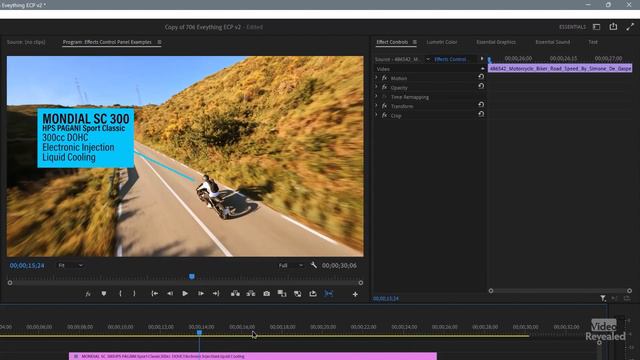
Task: Click right zoom scroll handle under monitor
Action: coord(360,282)
